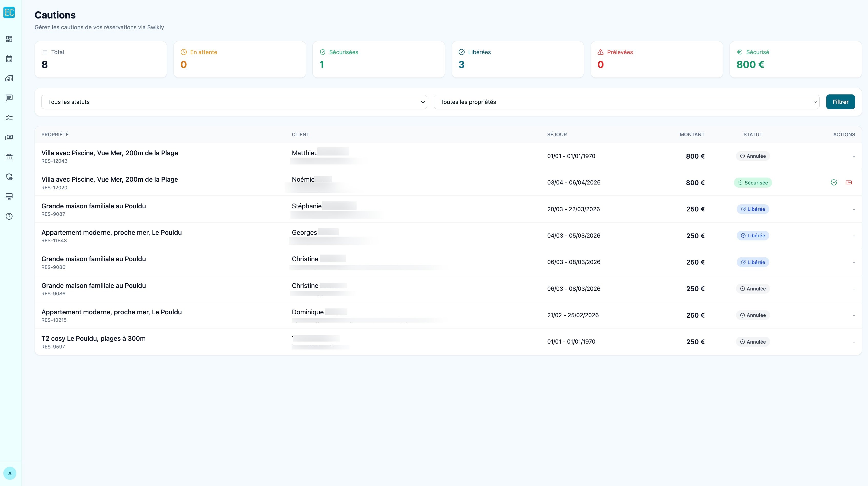The height and width of the screenshot is (486, 868).
Task: Open the payments banknote icon
Action: [x=9, y=137]
